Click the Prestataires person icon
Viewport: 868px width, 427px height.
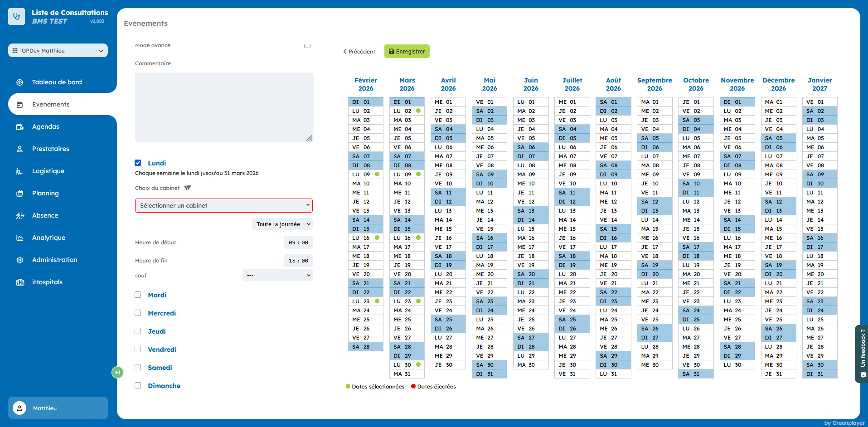pos(19,149)
